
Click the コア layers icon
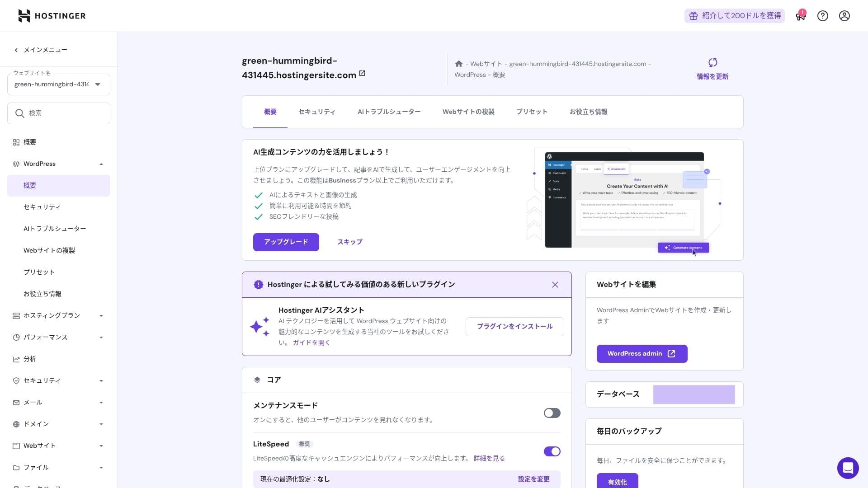pos(257,380)
